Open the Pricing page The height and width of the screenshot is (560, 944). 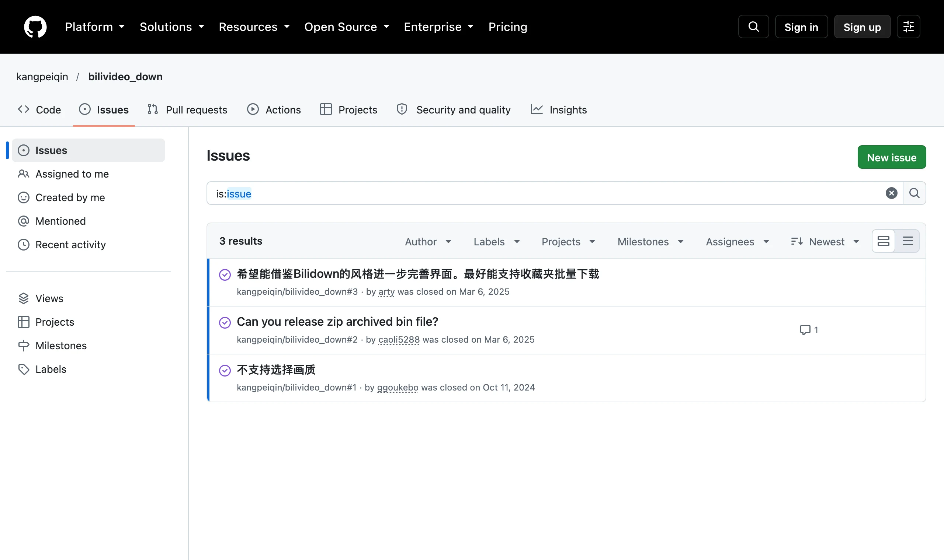507,27
